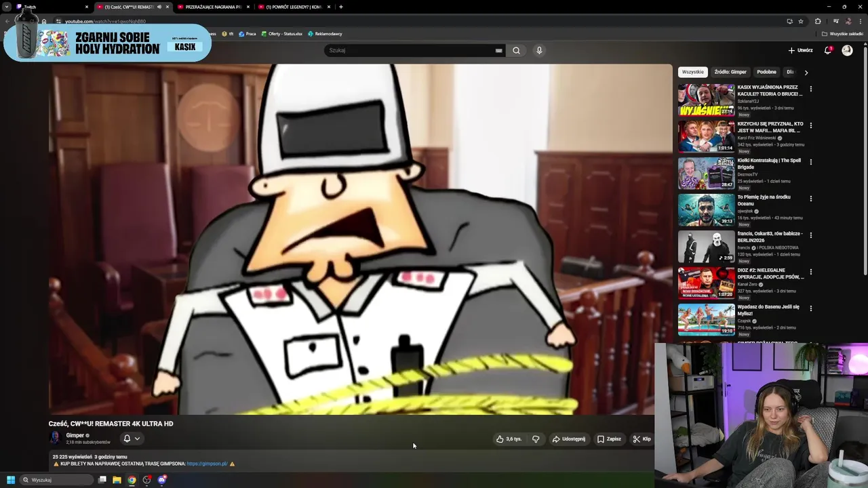Open the KASIX WYJAŚNIONA video thumbnail

[x=706, y=100]
